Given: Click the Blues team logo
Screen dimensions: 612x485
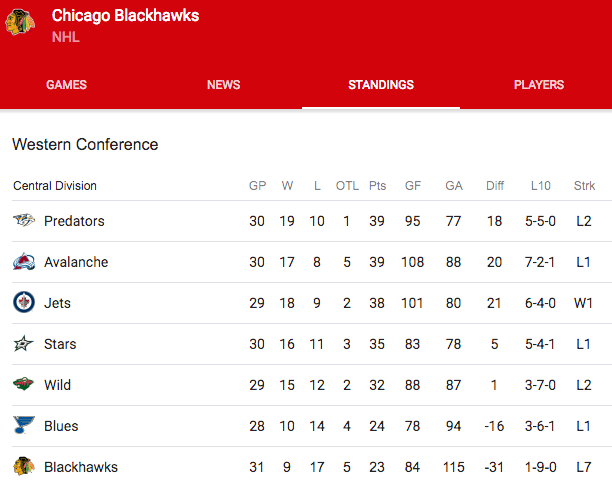Looking at the screenshot, I should 24,426.
